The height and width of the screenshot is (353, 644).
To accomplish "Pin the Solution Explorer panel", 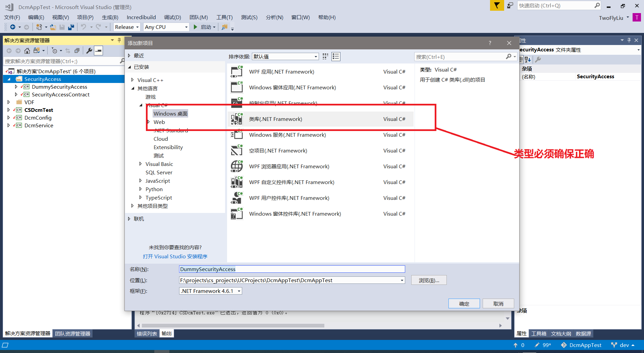I will pyautogui.click(x=119, y=40).
